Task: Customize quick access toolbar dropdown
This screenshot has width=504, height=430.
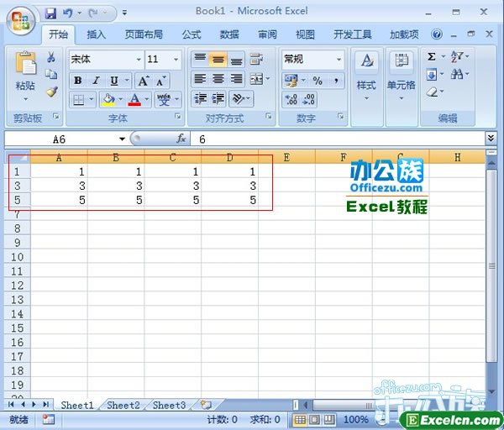Action: pos(124,13)
